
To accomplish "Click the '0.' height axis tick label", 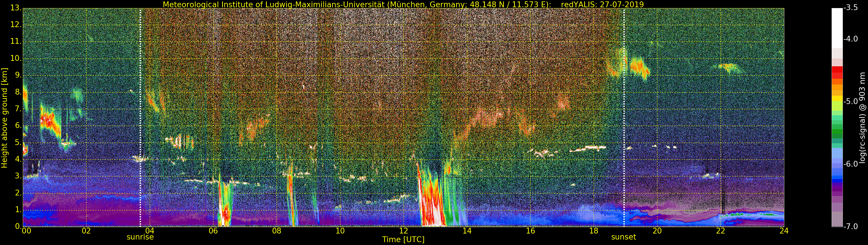I will tap(18, 226).
